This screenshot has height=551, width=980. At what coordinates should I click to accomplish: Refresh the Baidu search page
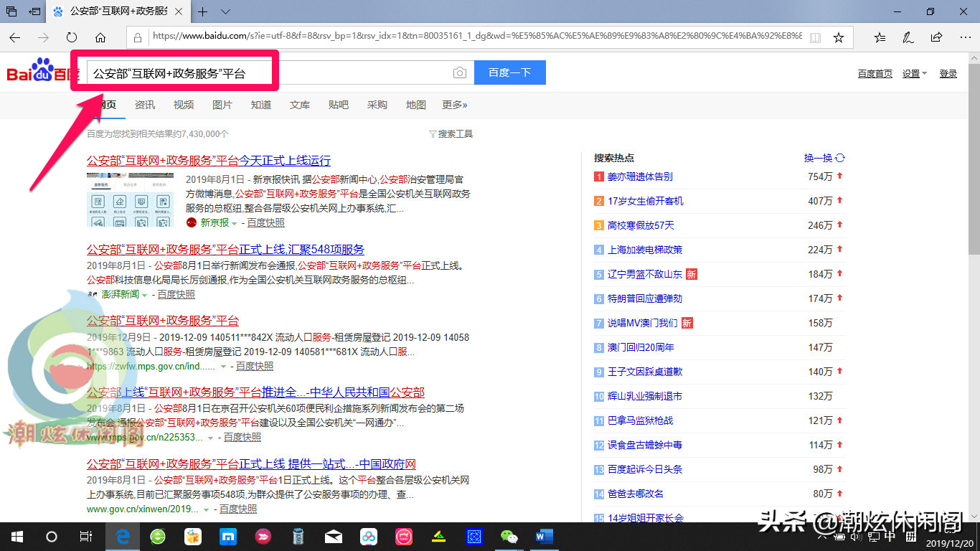pos(72,37)
